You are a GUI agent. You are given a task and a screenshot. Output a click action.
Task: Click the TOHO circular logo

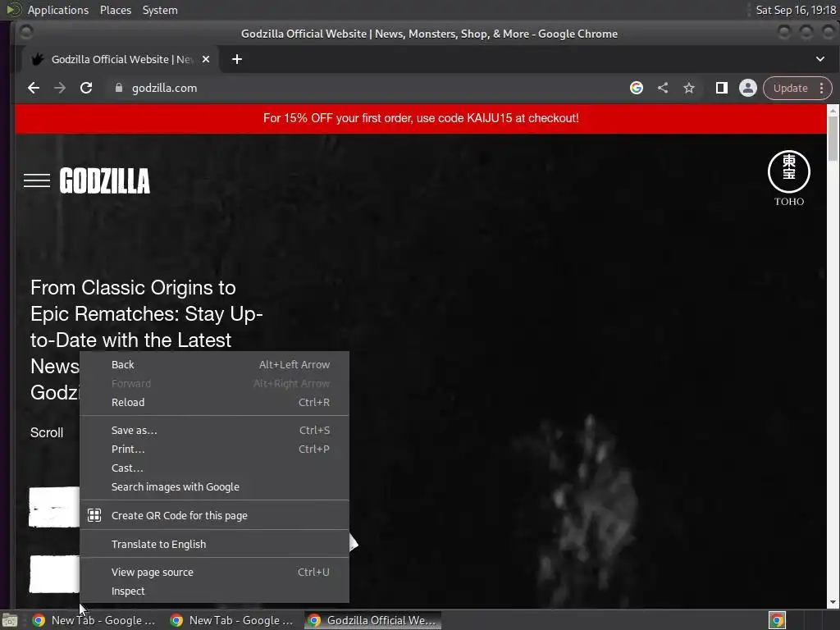(x=789, y=171)
